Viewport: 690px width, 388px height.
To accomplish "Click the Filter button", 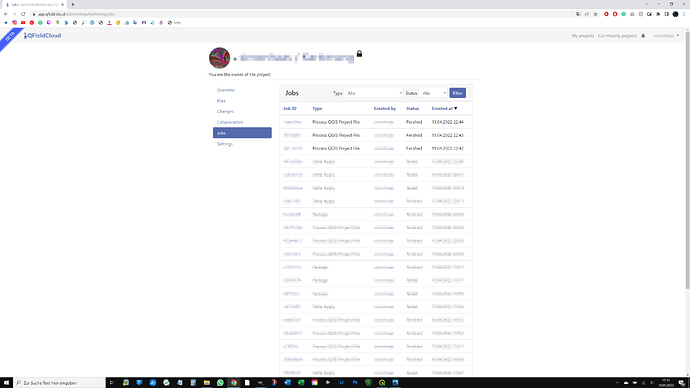I will coord(458,93).
